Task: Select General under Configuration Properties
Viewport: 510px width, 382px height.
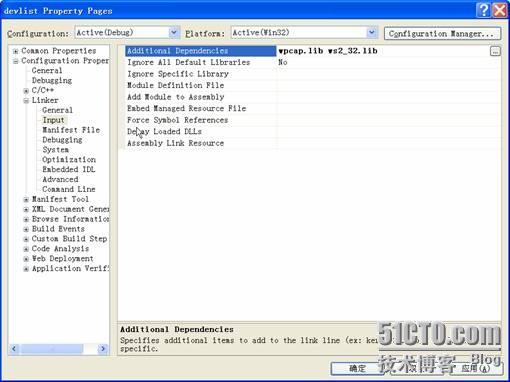Action: coord(47,71)
